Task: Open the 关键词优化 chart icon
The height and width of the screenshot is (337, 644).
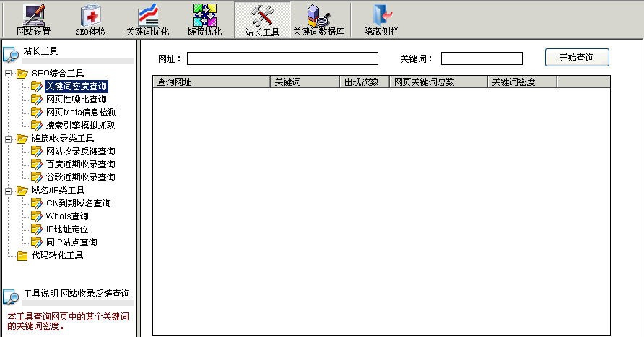Action: coord(147,15)
